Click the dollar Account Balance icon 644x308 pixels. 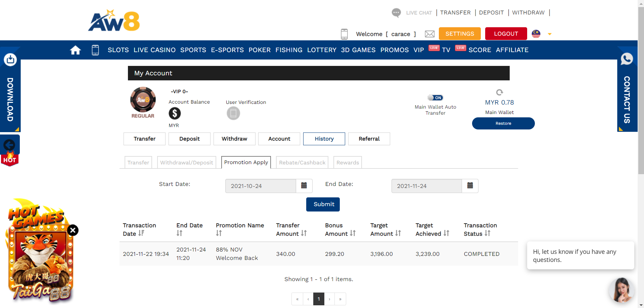[175, 114]
